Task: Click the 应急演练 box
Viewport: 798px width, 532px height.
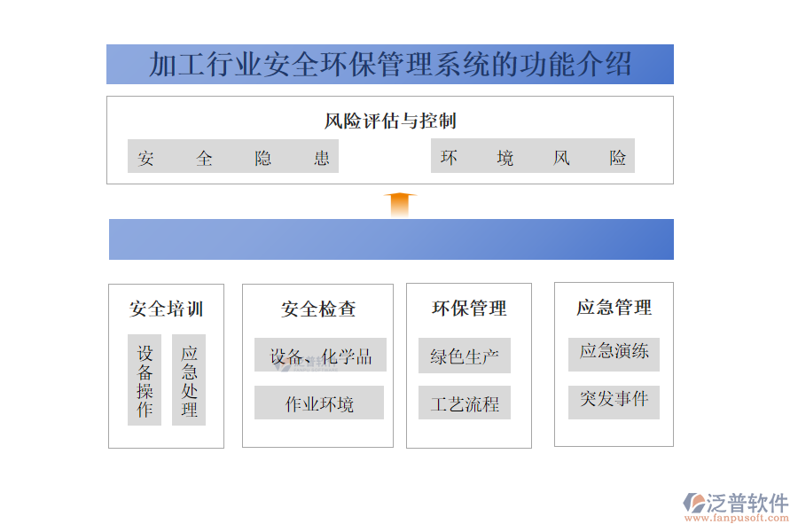Action: (x=614, y=352)
